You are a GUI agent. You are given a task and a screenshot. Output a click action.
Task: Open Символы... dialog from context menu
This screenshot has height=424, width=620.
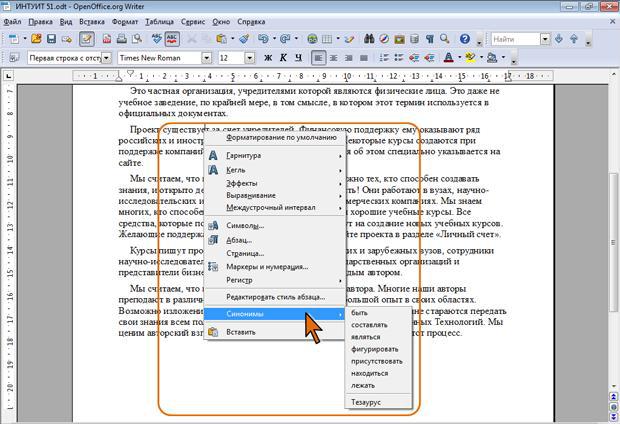pos(274,225)
